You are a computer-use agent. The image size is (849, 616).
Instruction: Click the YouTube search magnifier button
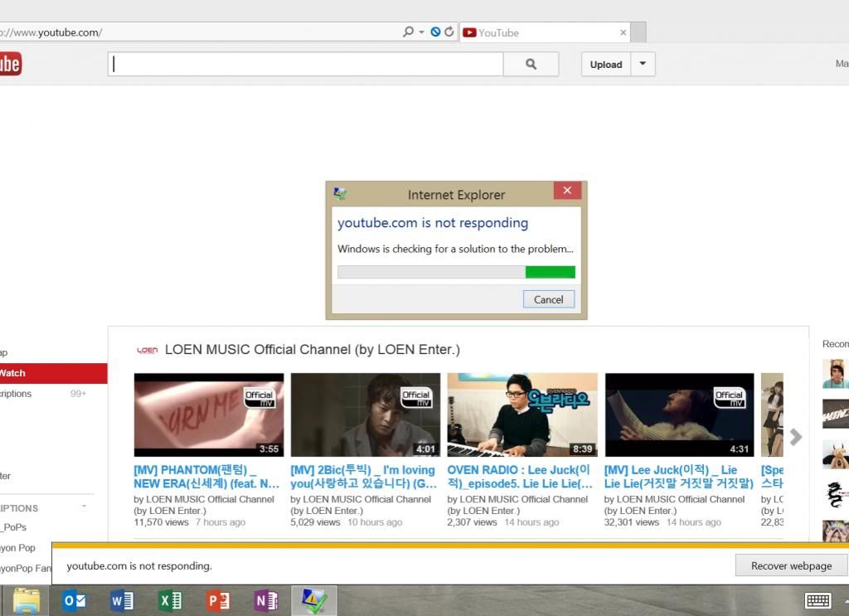tap(531, 65)
